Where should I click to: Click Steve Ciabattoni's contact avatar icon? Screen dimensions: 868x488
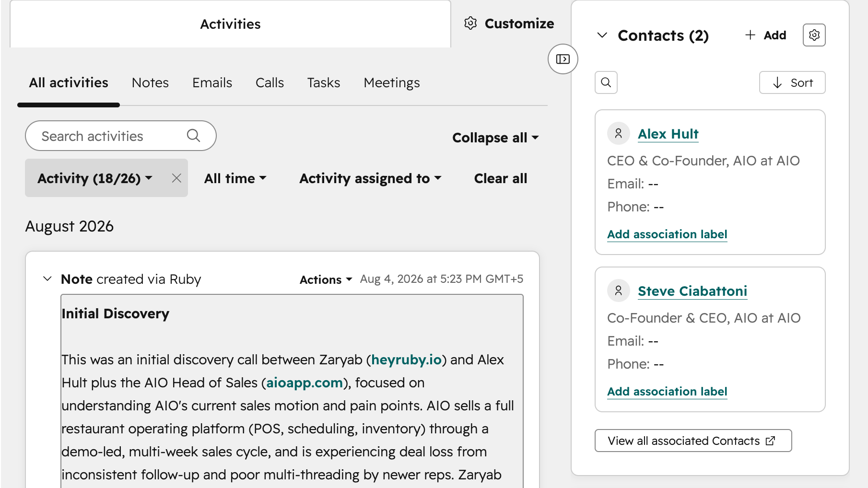tap(619, 290)
